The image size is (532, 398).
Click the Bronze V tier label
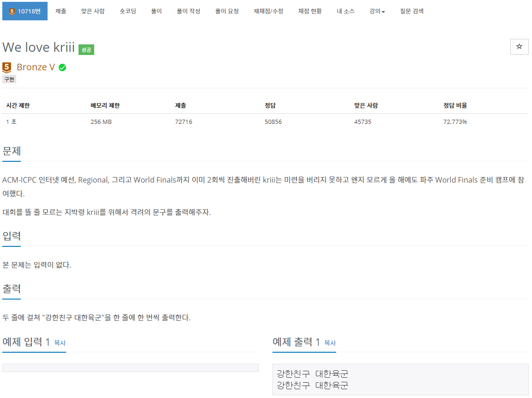pyautogui.click(x=36, y=67)
